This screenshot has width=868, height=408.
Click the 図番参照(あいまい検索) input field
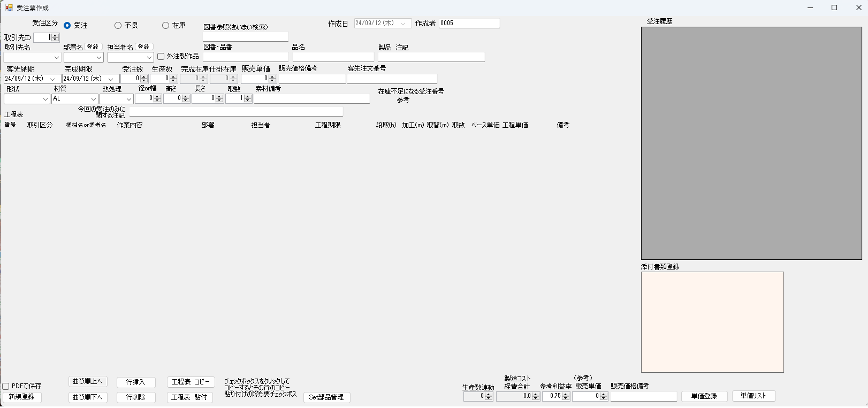(246, 36)
